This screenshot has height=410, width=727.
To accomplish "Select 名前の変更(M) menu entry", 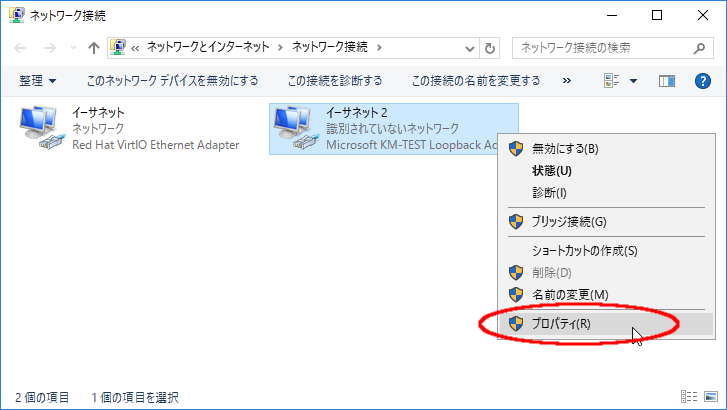I will [569, 294].
